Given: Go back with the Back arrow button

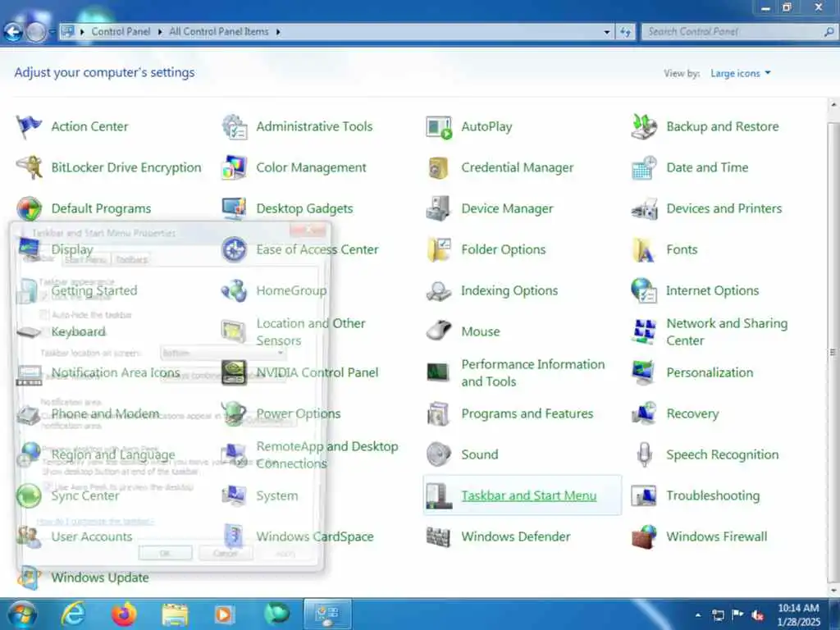Looking at the screenshot, I should pos(13,32).
